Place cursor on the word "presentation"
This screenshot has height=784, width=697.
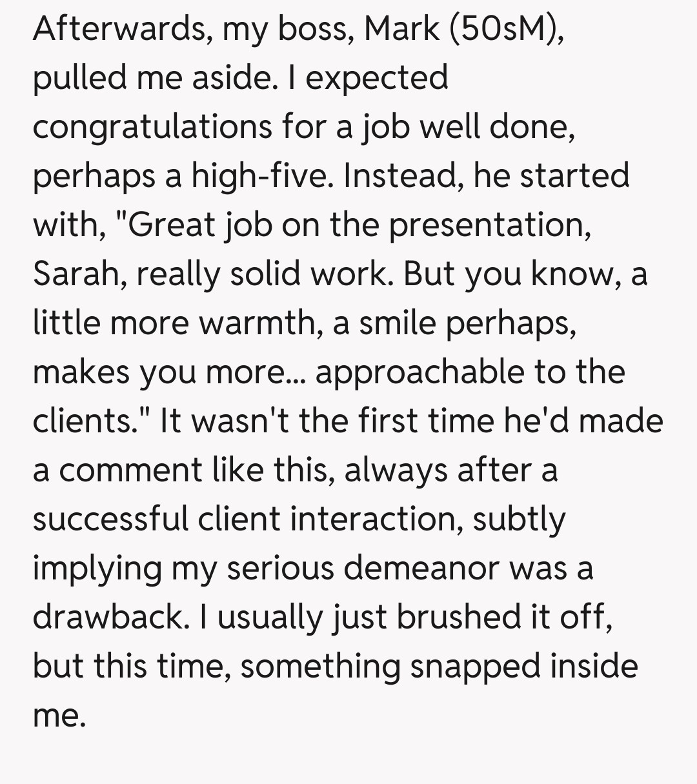click(489, 225)
